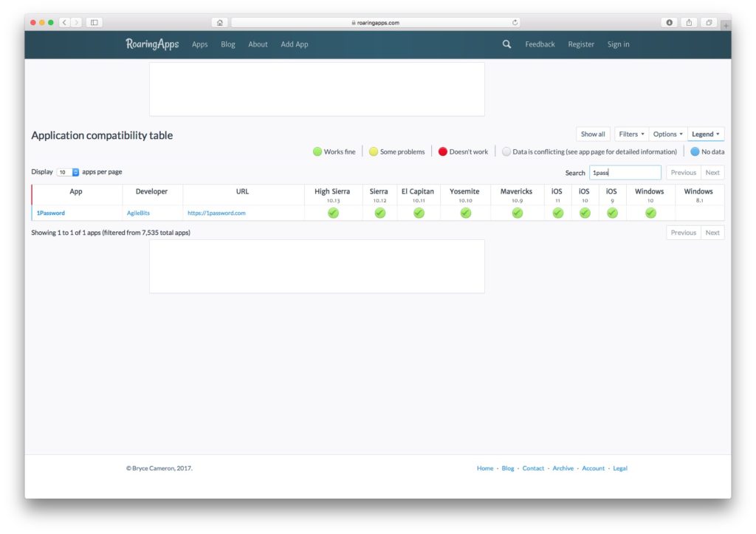The image size is (756, 534).
Task: Click Register in navbar
Action: pos(581,44)
